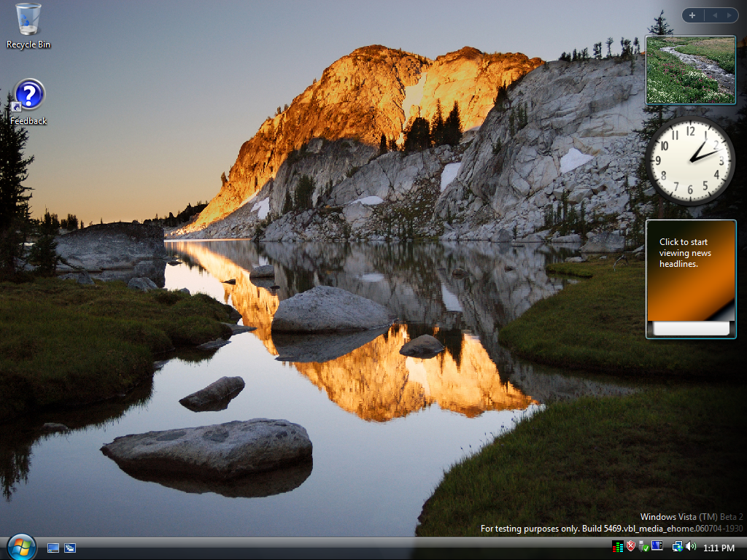Viewport: 747px width, 560px height.
Task: Add gadget with sidebar plus button
Action: [x=692, y=15]
